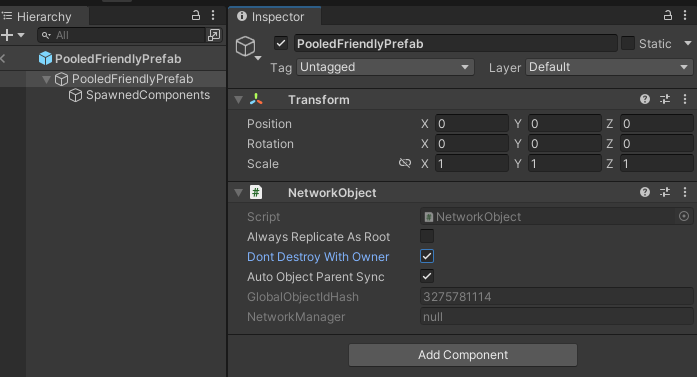
Task: Open the Layer dropdown set to Default
Action: [609, 67]
